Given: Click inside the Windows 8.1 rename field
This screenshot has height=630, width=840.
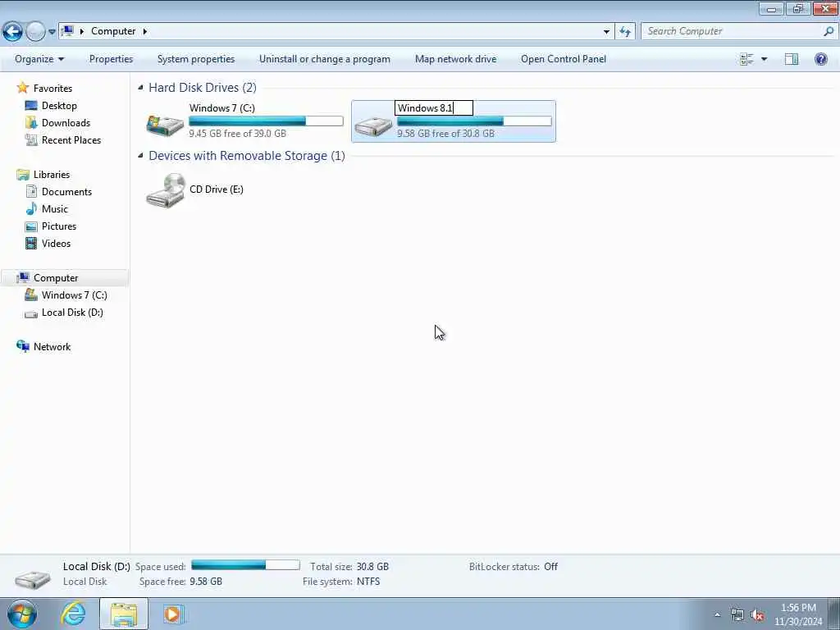Looking at the screenshot, I should pyautogui.click(x=434, y=107).
